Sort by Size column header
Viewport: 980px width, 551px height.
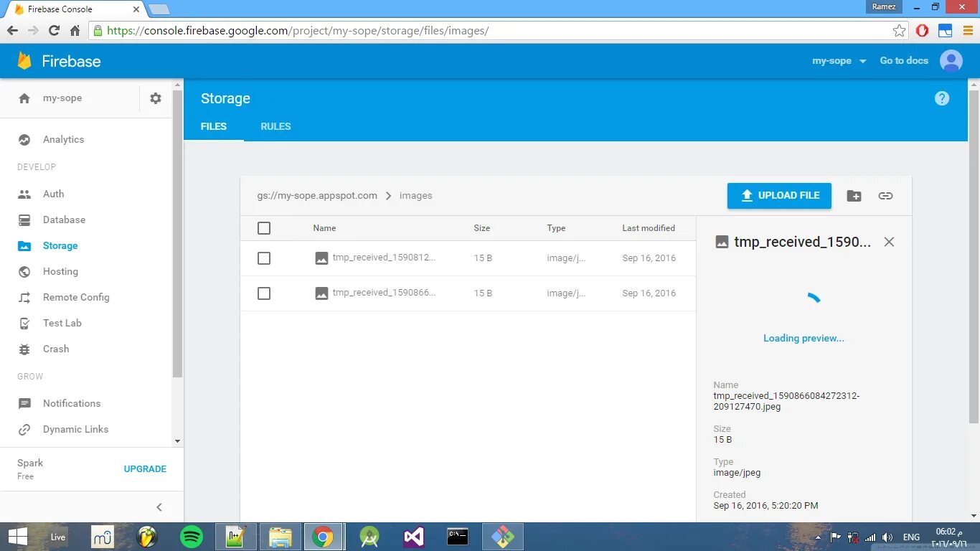[482, 228]
